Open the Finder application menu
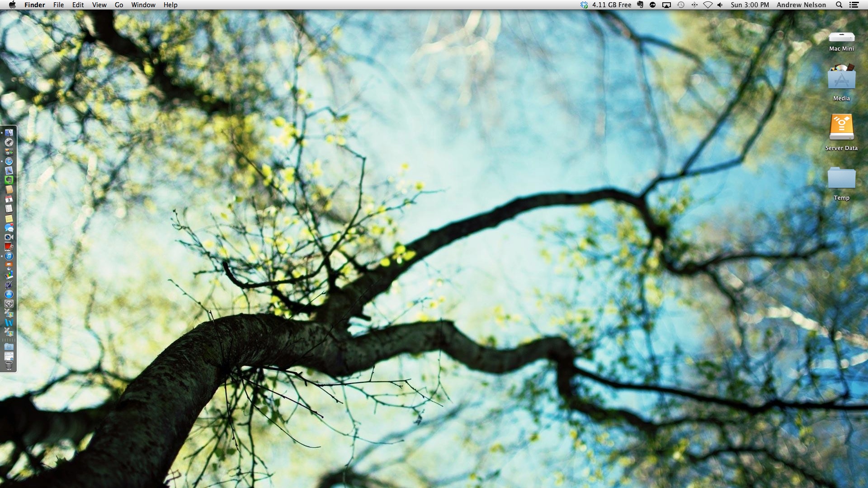Viewport: 868px width, 488px height. pyautogui.click(x=35, y=5)
